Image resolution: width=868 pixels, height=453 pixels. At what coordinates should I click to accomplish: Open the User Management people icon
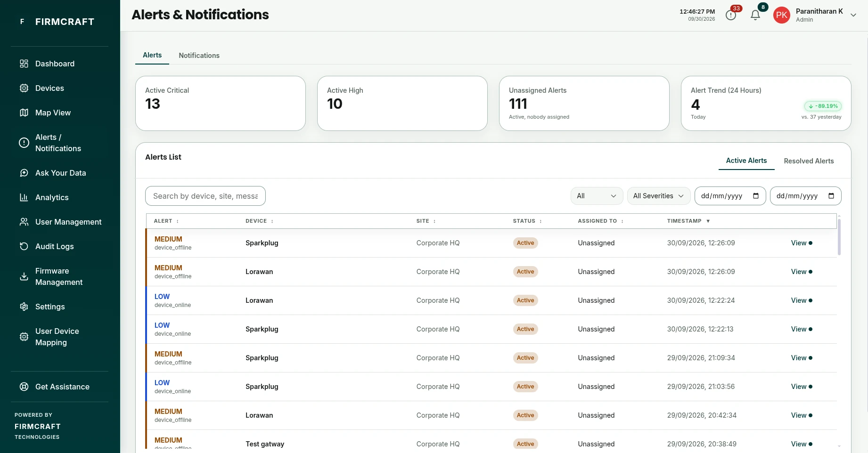[24, 222]
